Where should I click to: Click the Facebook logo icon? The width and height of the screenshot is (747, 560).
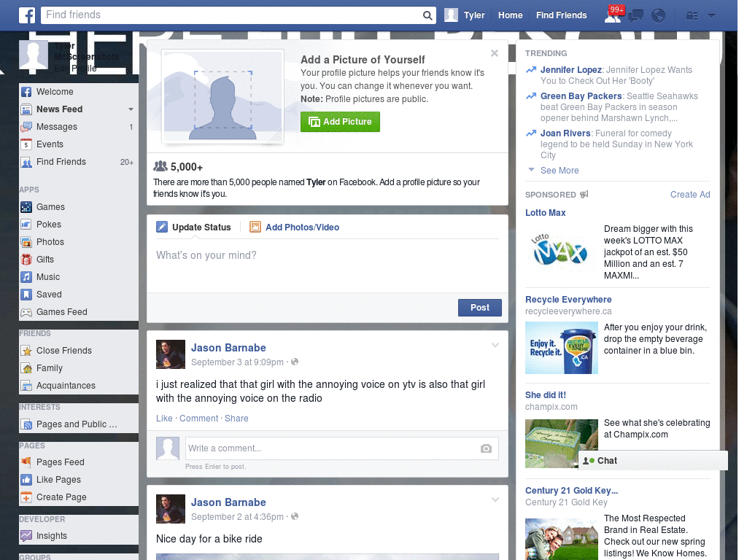[x=27, y=15]
